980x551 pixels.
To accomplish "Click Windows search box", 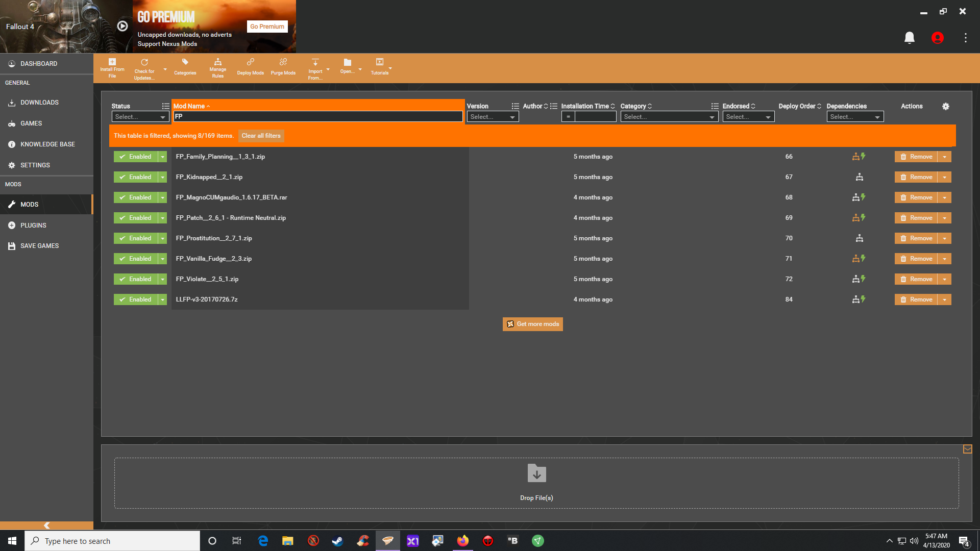I will [112, 541].
